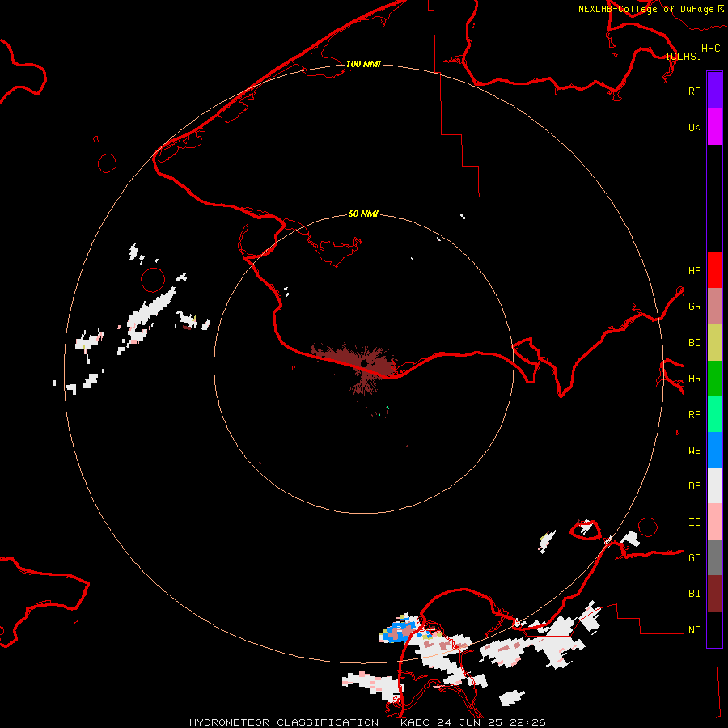Click the RA legend label
728x728 pixels.
694,415
